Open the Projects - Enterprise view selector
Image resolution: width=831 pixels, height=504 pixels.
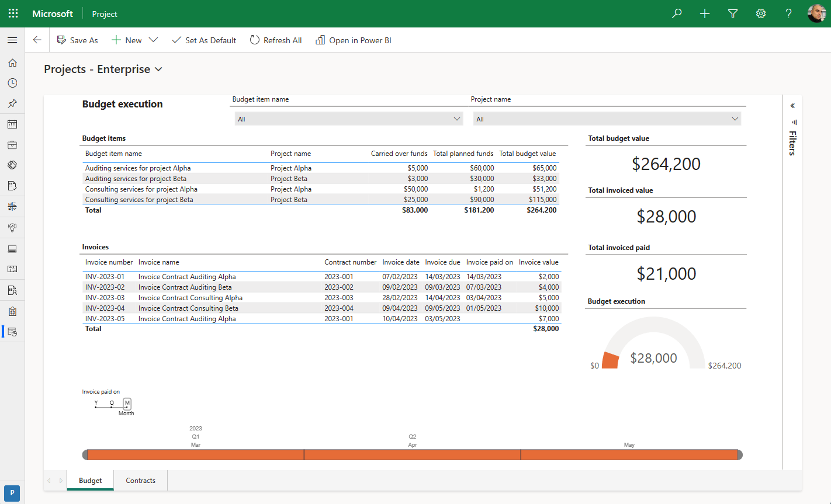tap(103, 69)
